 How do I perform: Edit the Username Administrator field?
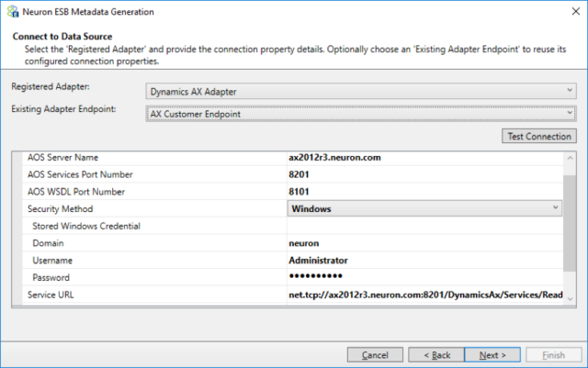coord(424,261)
